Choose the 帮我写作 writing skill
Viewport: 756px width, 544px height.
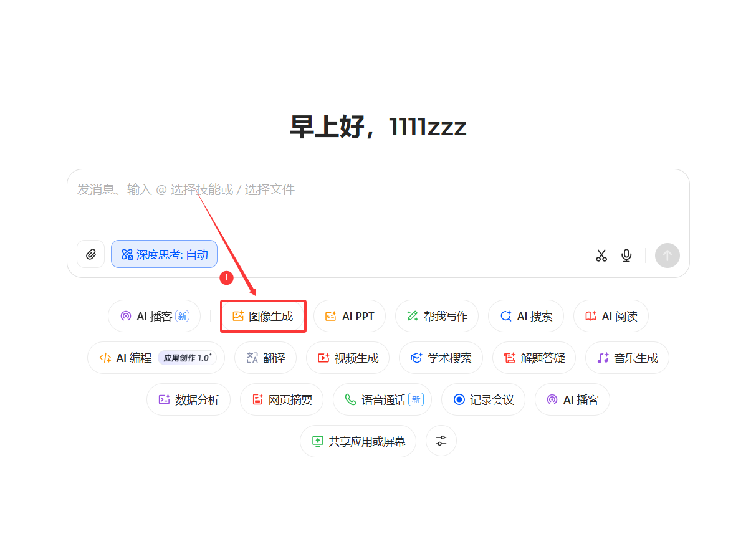(437, 316)
